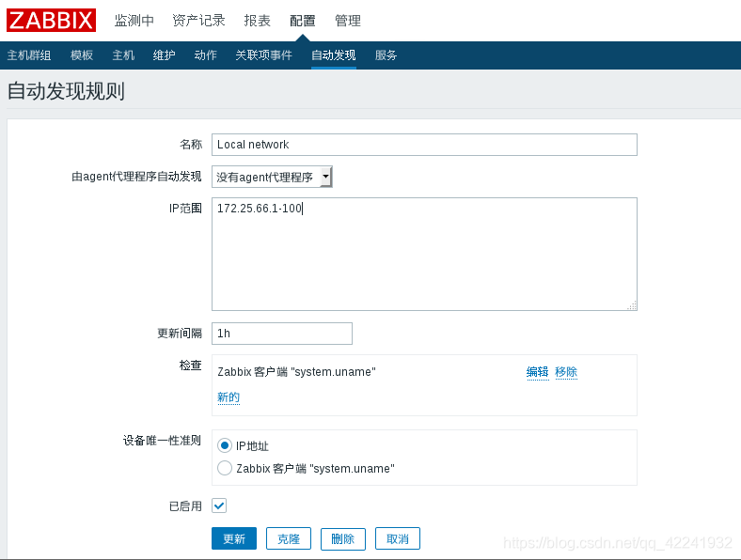Click 移除 link for system.uname check
Viewport: 741px width, 560px height.
[566, 372]
